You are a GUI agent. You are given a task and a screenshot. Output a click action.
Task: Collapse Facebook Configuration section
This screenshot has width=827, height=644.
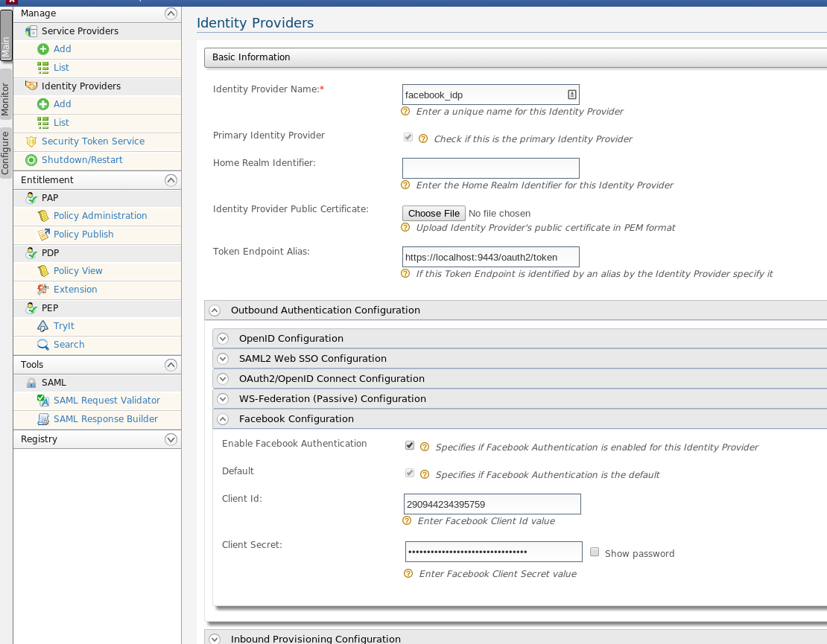coord(223,419)
